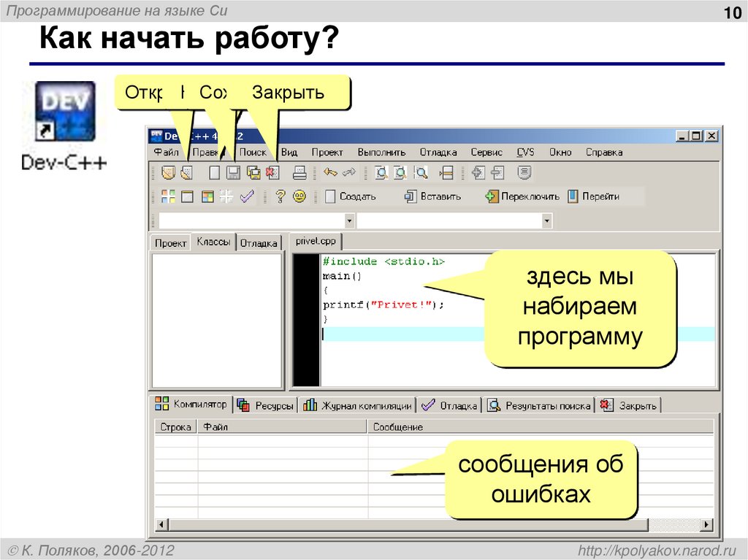This screenshot has width=748, height=560.
Task: Click the Remove from project icon
Action: (497, 172)
